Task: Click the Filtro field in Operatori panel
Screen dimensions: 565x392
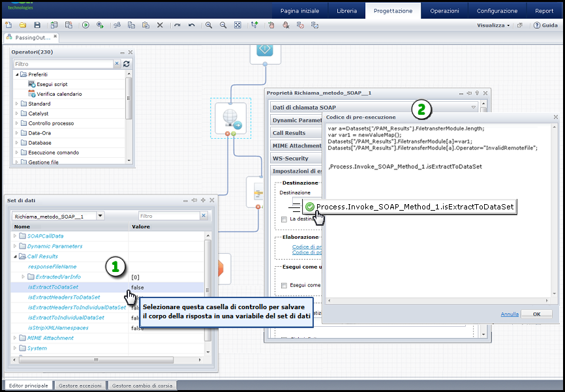Action: (63, 64)
